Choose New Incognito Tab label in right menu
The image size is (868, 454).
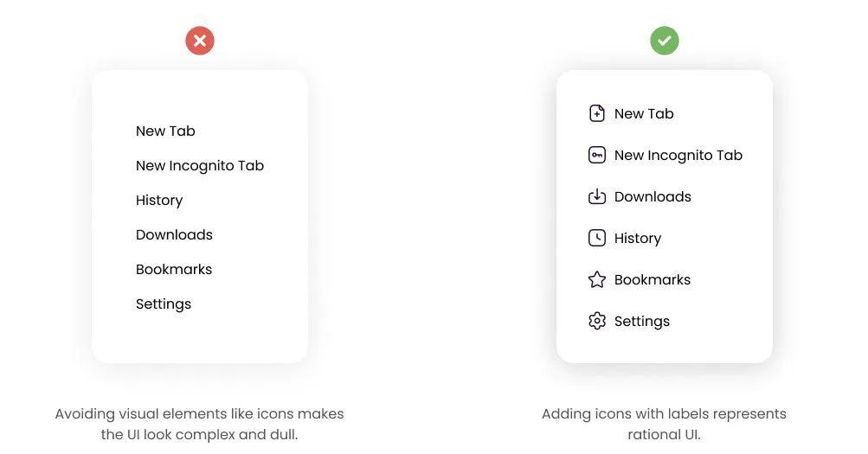tap(678, 156)
